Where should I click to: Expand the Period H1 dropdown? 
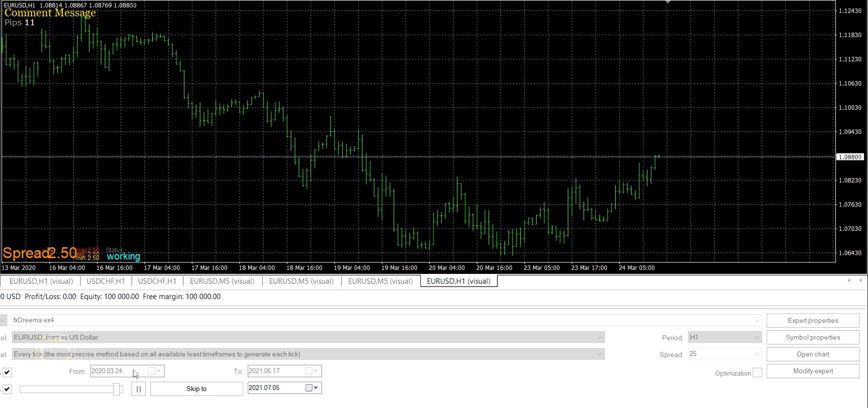point(757,337)
